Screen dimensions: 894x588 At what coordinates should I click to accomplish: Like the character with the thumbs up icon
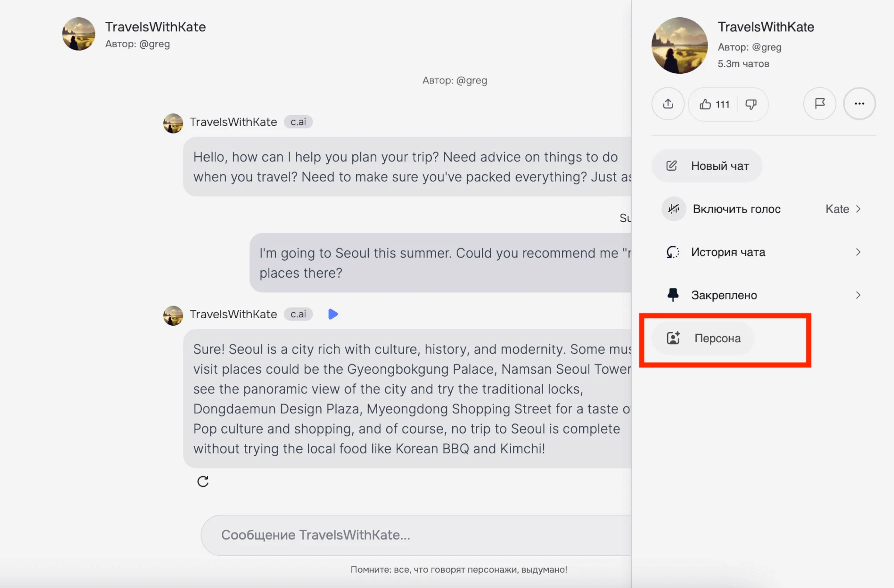tap(705, 104)
